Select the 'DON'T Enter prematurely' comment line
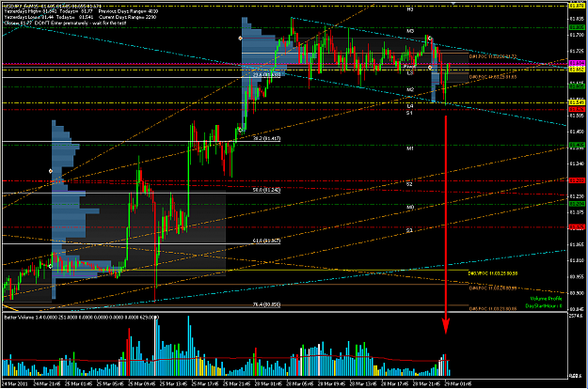Image resolution: width=588 pixels, height=389 pixels. 80,23
